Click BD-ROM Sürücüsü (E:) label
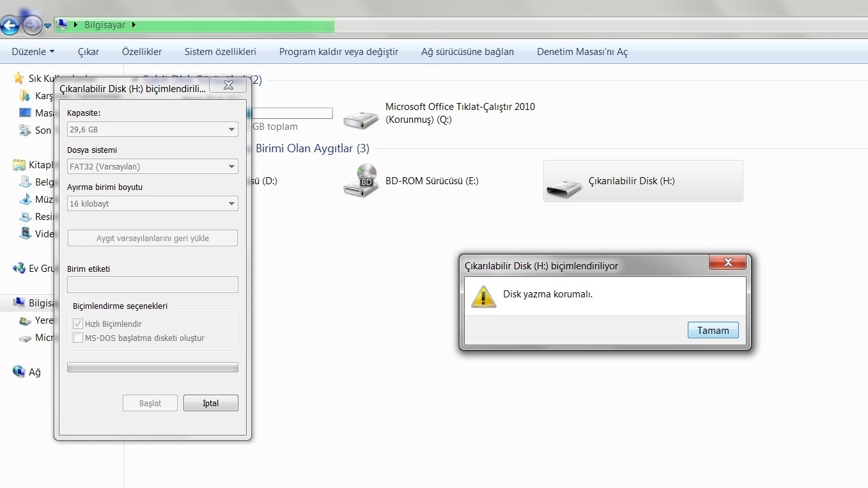Image resolution: width=868 pixels, height=488 pixels. point(431,181)
